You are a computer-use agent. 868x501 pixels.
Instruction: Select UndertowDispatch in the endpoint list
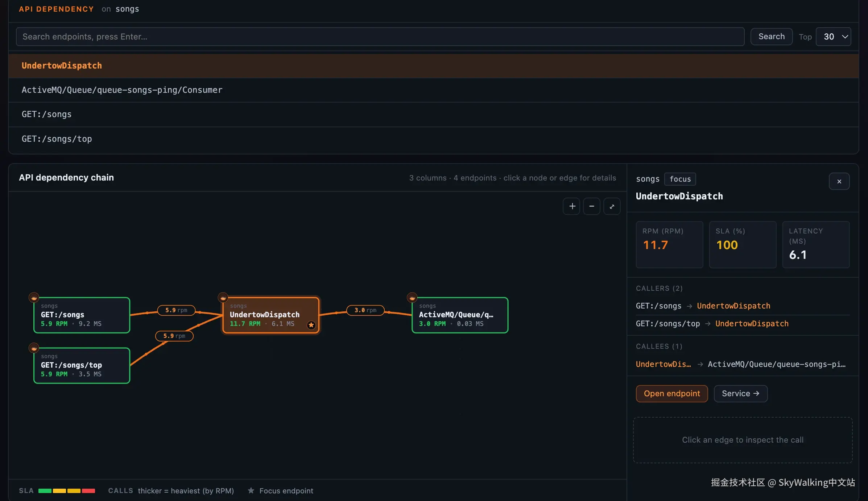click(x=434, y=66)
